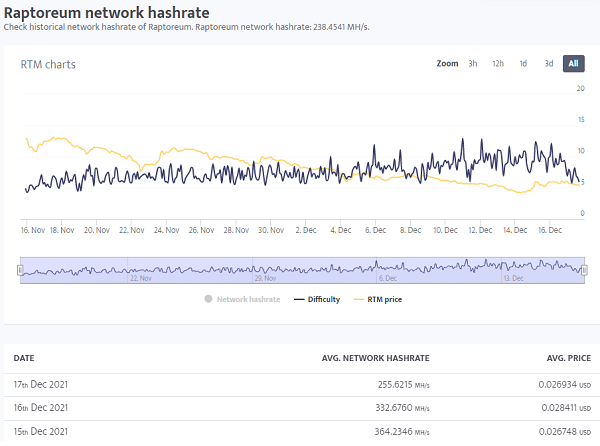
Task: Click navigator timeline at 22. Nov marker
Action: pyautogui.click(x=140, y=278)
